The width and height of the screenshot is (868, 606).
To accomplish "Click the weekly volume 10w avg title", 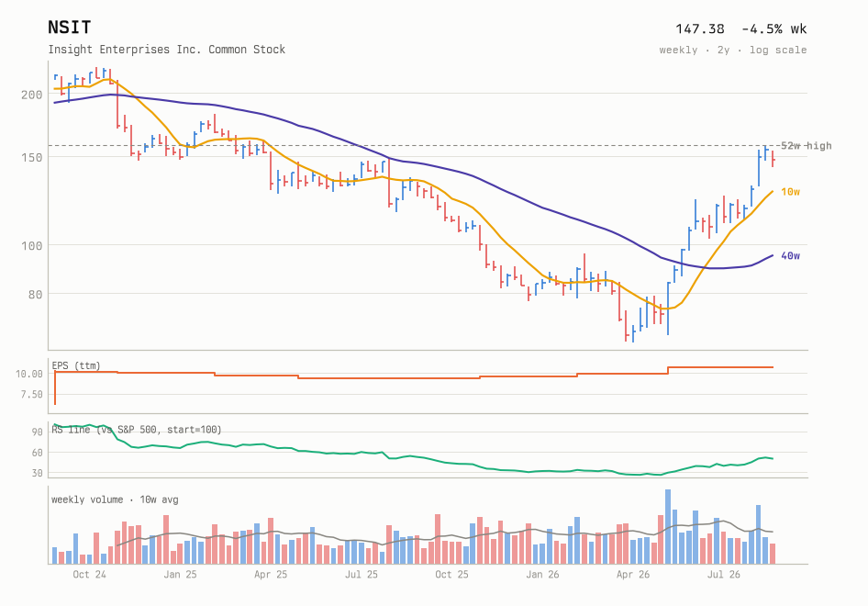I will click(x=115, y=499).
